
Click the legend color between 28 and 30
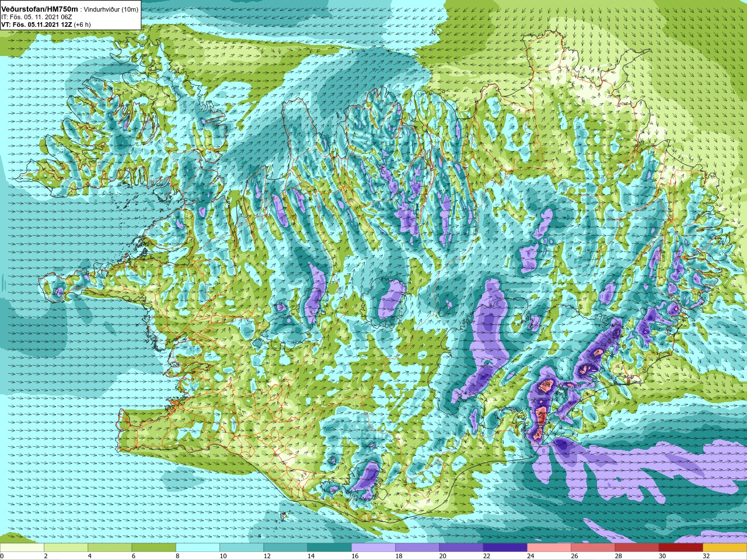tap(637, 547)
